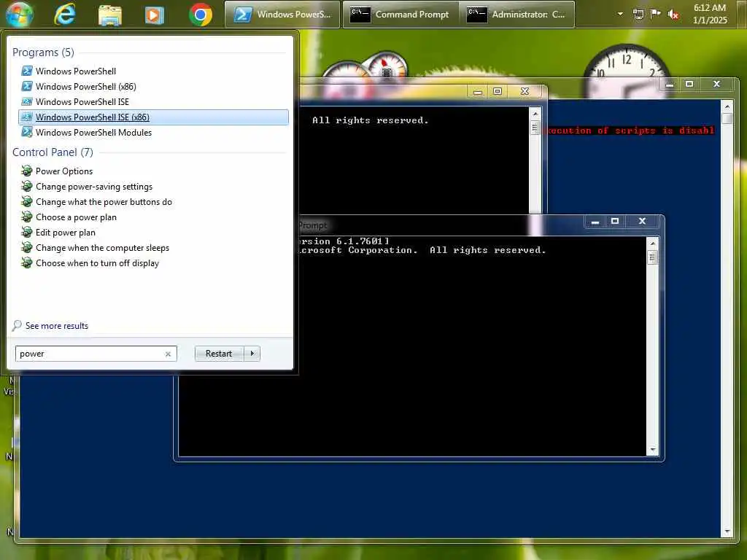Image resolution: width=747 pixels, height=560 pixels.
Task: Maximize the PowerShell window
Action: [689, 85]
